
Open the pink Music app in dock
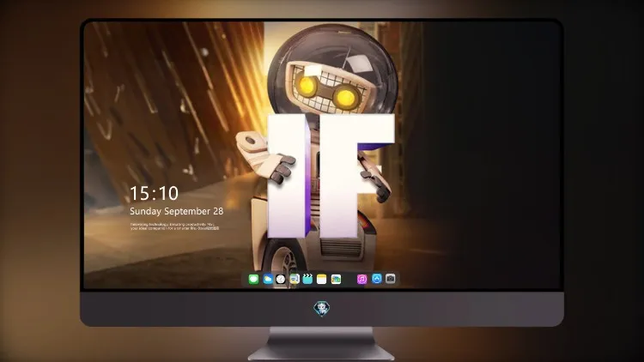click(361, 279)
